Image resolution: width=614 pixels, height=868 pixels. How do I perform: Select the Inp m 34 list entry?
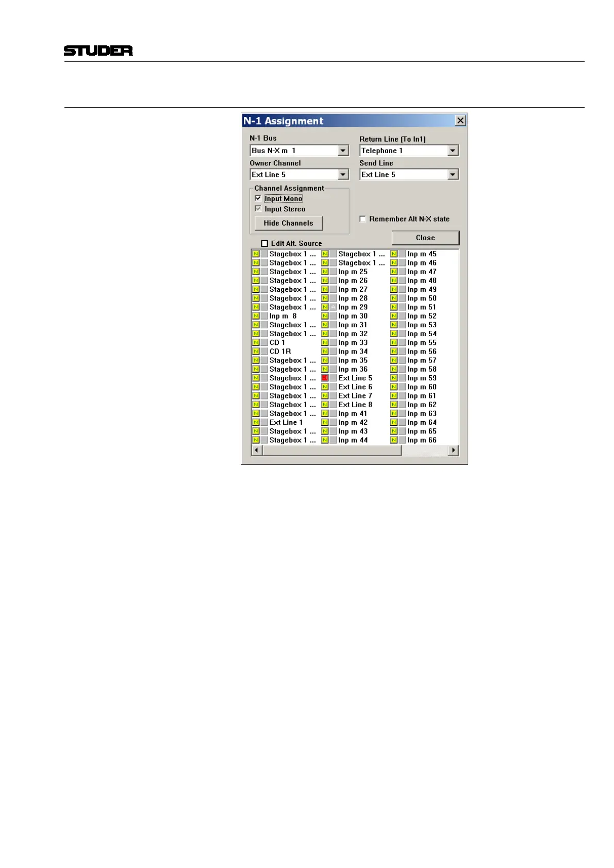click(353, 352)
